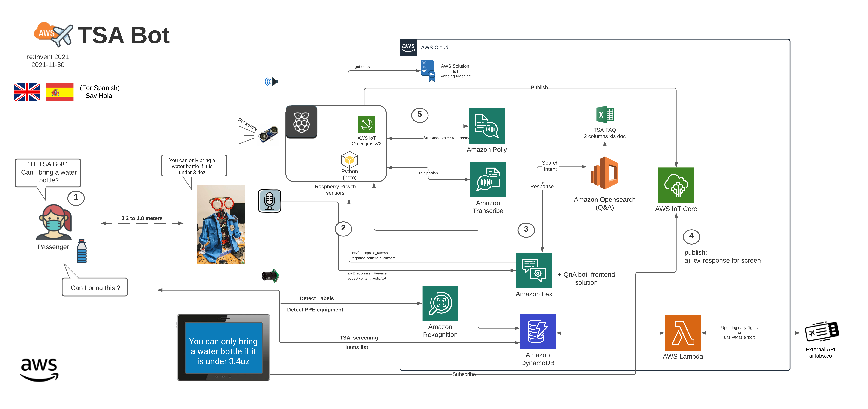Select the Spain flag icon

coord(60,92)
